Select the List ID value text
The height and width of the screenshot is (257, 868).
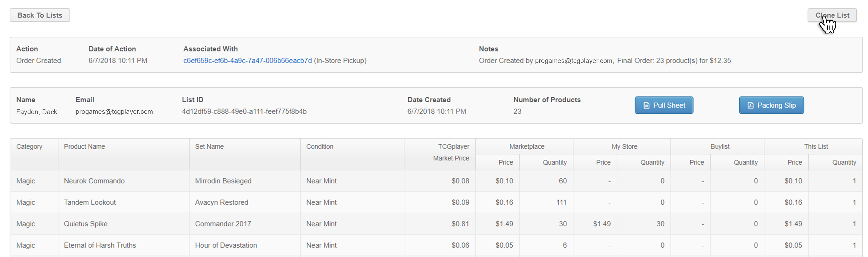(244, 111)
